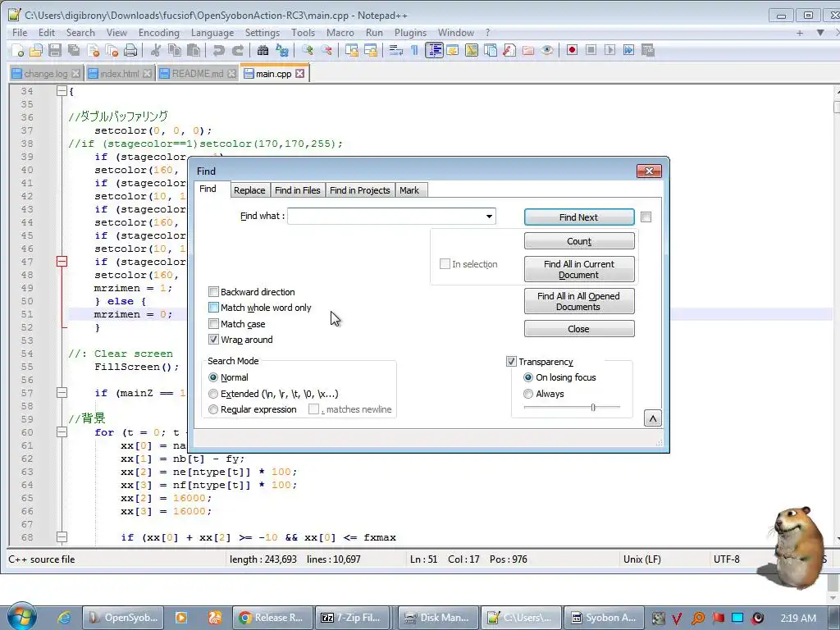
Task: Click Run Macro Multiple Times icon
Action: [x=628, y=50]
